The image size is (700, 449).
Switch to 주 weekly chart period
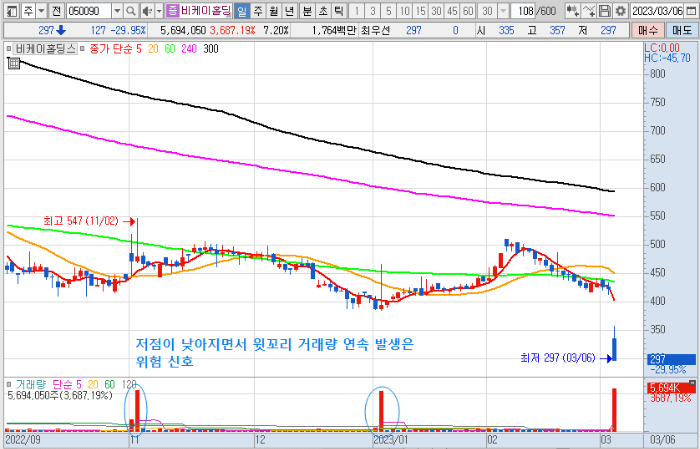point(258,11)
